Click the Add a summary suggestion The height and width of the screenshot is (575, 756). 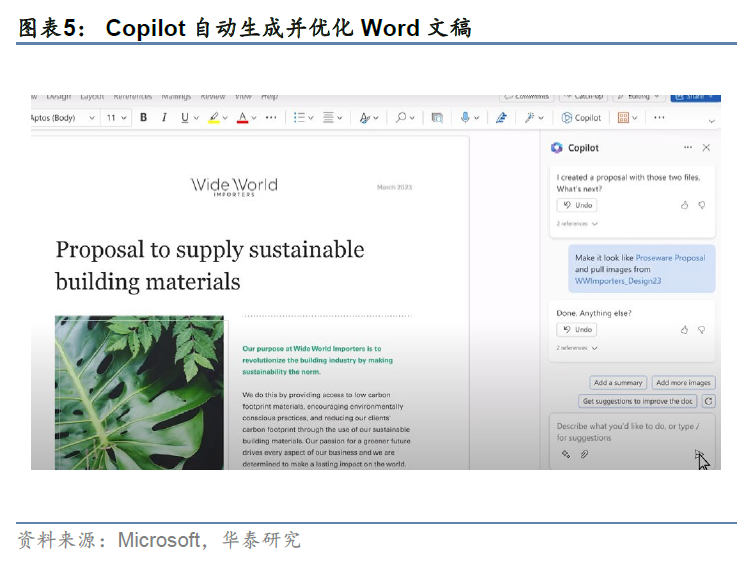coord(618,382)
